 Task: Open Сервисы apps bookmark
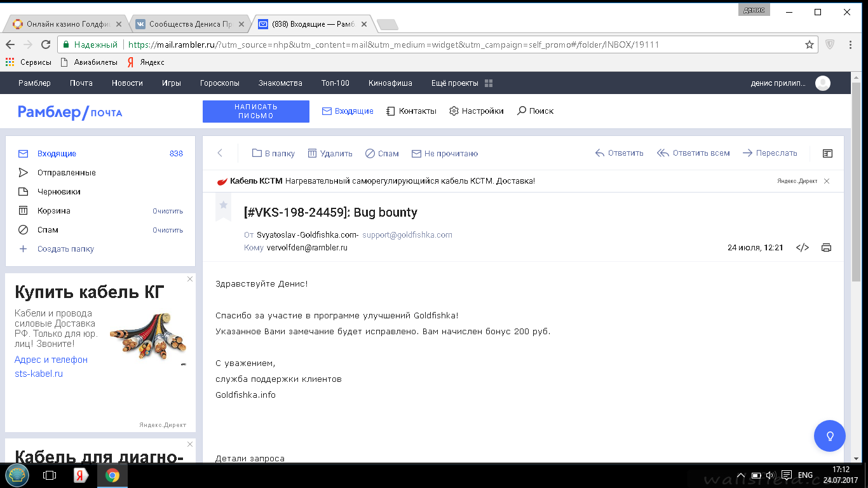[29, 62]
